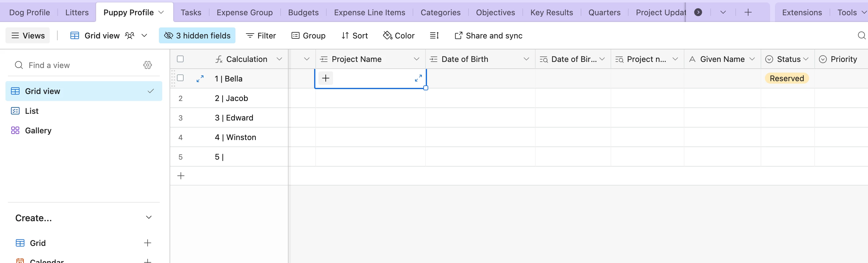
Task: Create a new Grid view with plus
Action: pos(148,243)
